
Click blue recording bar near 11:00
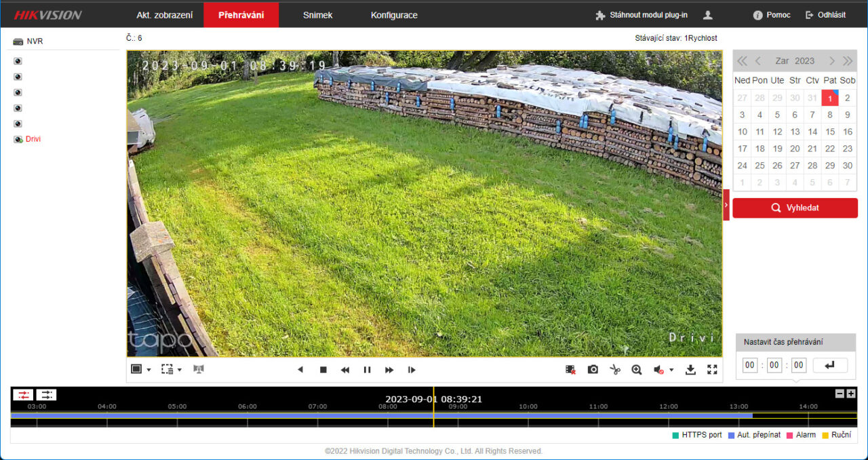click(x=598, y=415)
